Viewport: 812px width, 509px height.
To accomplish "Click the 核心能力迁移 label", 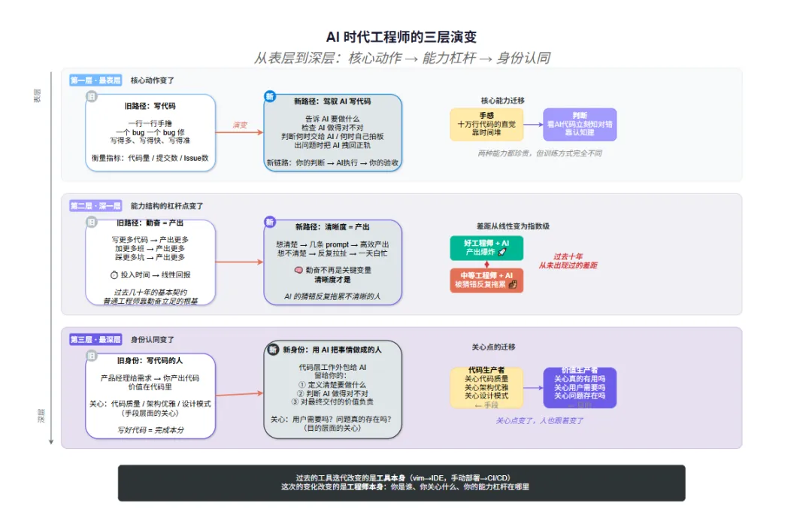I will pos(502,101).
